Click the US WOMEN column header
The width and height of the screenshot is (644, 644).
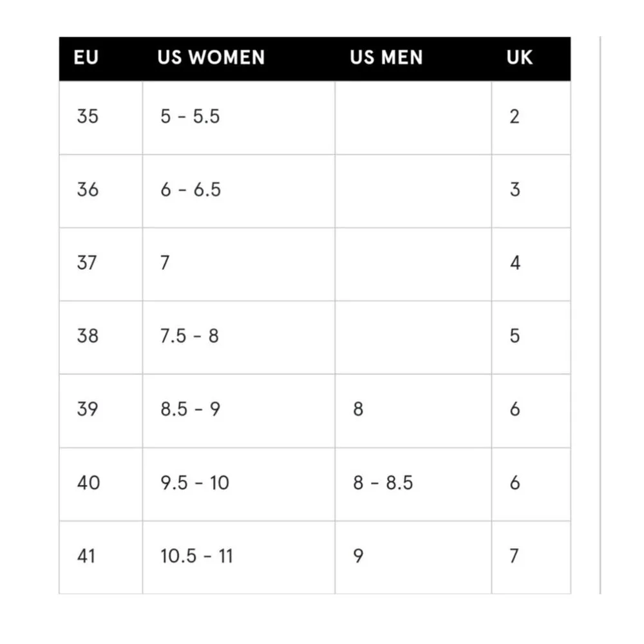(x=211, y=58)
